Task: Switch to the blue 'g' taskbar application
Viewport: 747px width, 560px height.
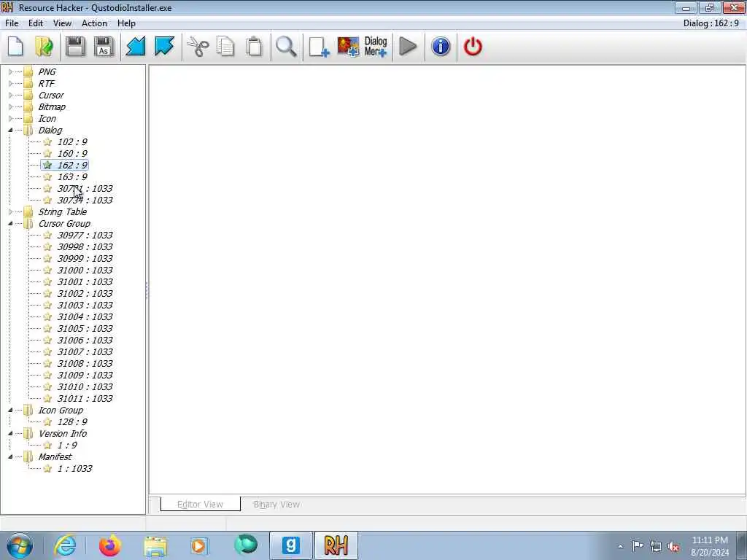Action: (290, 545)
